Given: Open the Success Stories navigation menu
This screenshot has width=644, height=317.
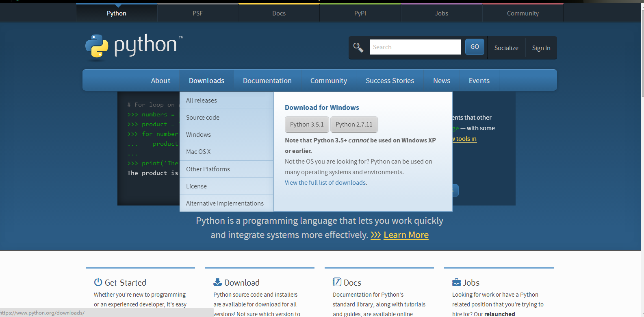Looking at the screenshot, I should pyautogui.click(x=390, y=80).
